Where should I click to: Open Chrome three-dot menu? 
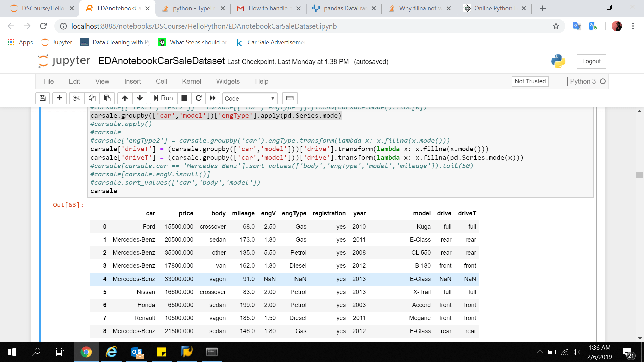click(633, 26)
